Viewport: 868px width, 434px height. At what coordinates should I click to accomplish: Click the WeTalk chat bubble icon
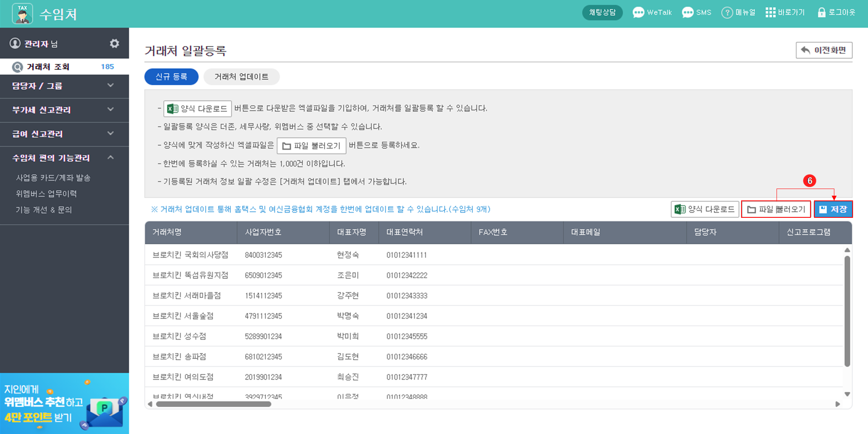tap(638, 13)
